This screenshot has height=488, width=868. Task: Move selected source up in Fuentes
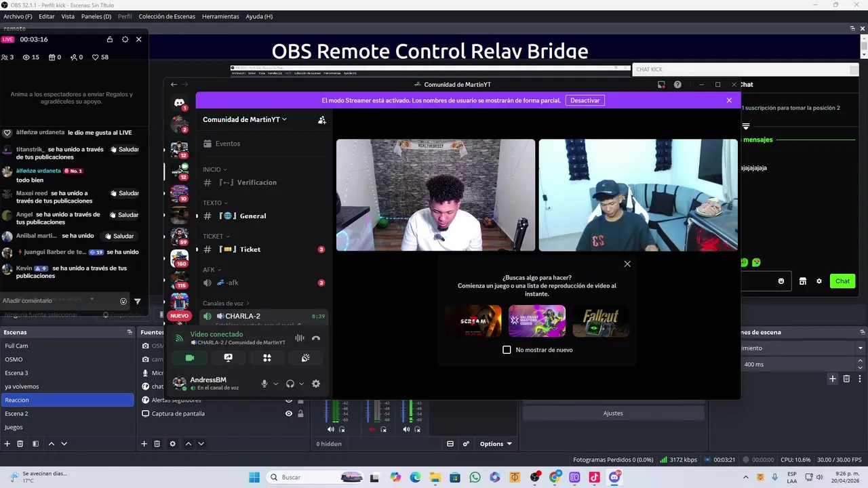(x=189, y=444)
